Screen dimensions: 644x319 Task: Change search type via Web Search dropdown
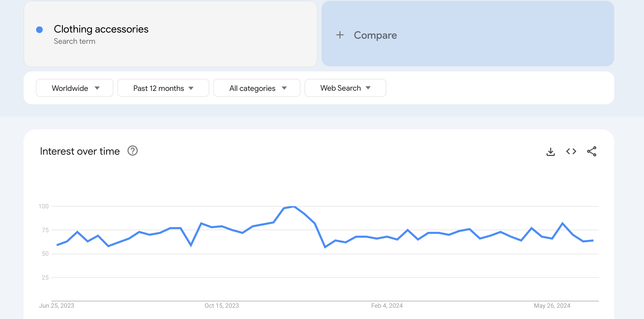(345, 88)
